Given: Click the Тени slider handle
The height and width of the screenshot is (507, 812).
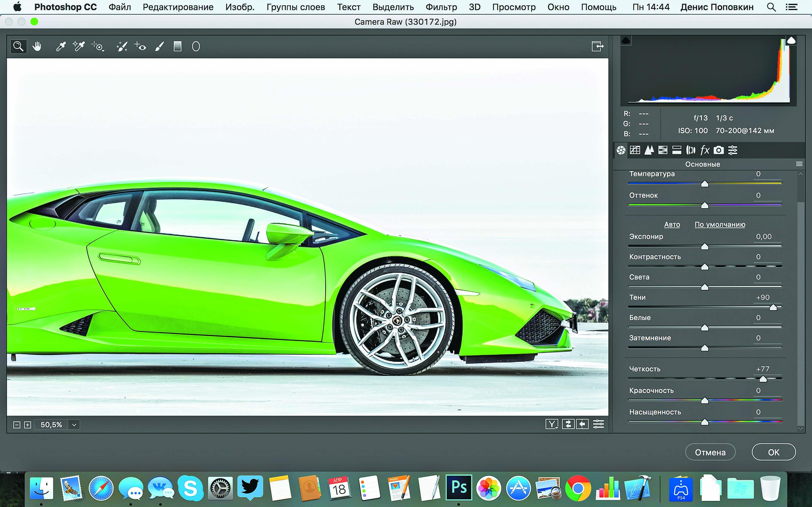Looking at the screenshot, I should 773,307.
